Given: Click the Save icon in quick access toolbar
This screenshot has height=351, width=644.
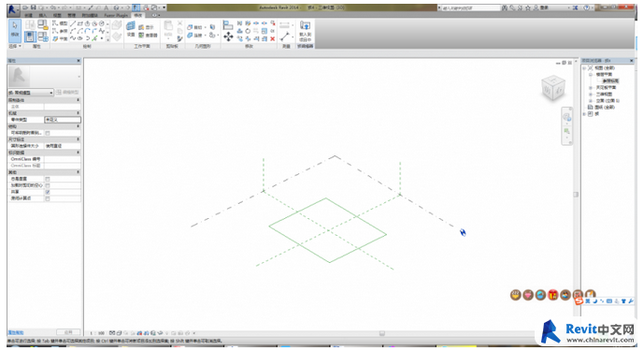Looking at the screenshot, I should [34, 7].
